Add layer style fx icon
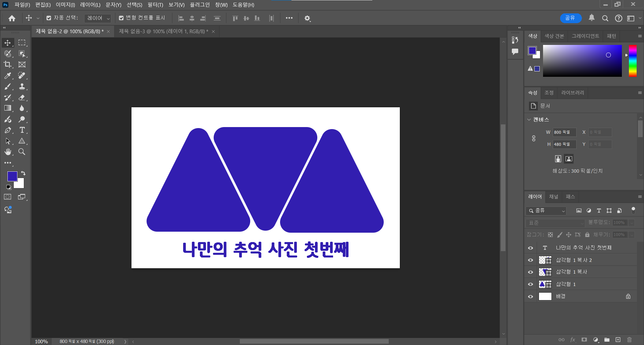The image size is (644, 345). click(573, 340)
